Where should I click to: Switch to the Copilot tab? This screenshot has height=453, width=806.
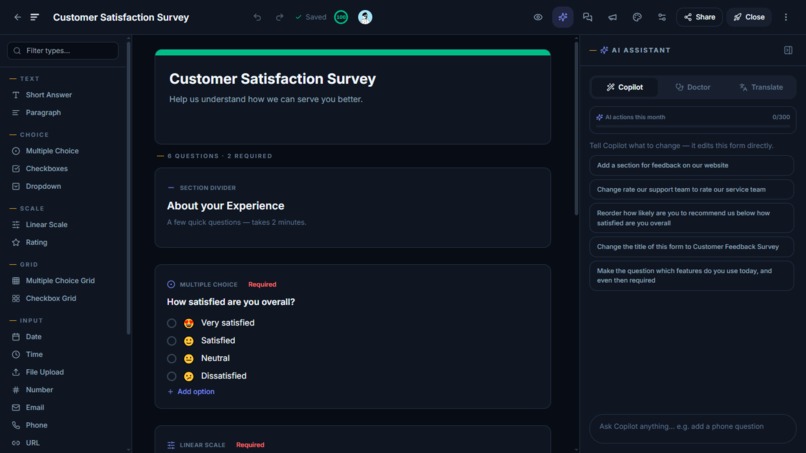coord(625,87)
